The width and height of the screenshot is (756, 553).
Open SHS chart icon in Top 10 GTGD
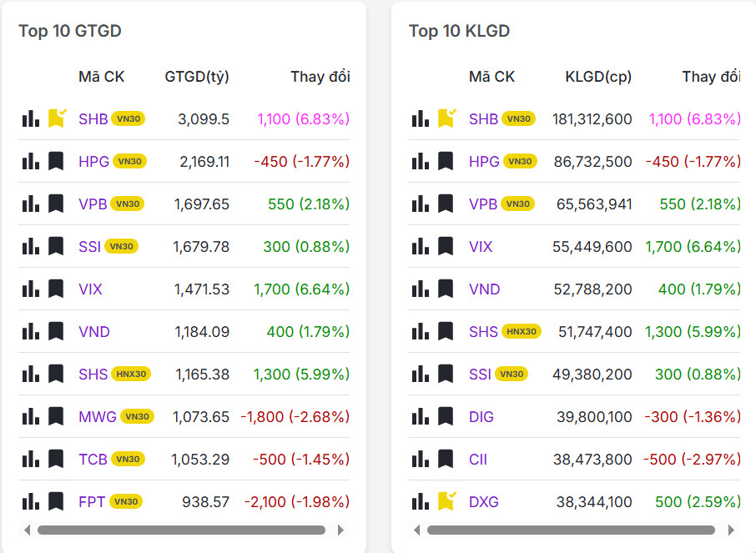pos(31,374)
